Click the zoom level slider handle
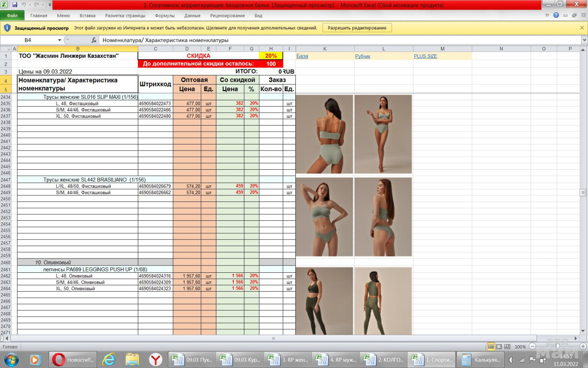The height and width of the screenshot is (368, 588). point(557,346)
